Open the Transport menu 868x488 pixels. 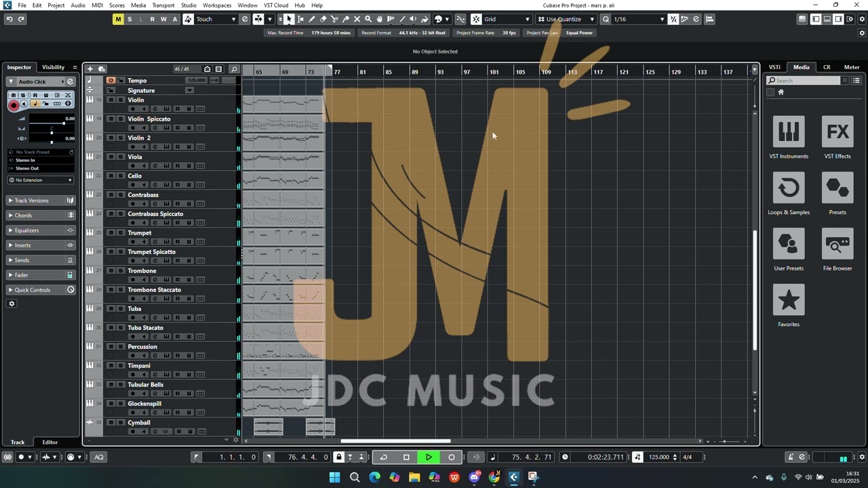pos(163,5)
